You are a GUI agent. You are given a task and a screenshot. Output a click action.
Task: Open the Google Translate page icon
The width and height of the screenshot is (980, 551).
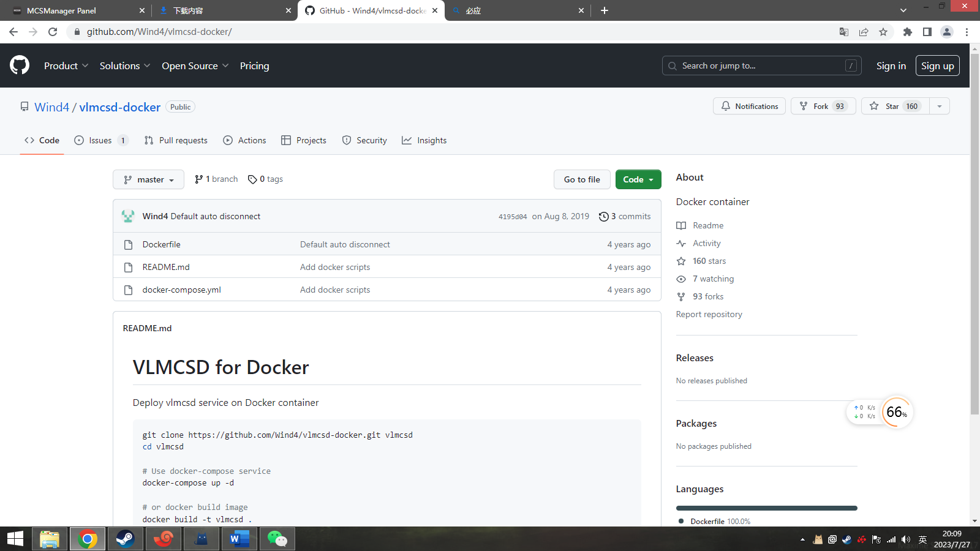pos(844,32)
